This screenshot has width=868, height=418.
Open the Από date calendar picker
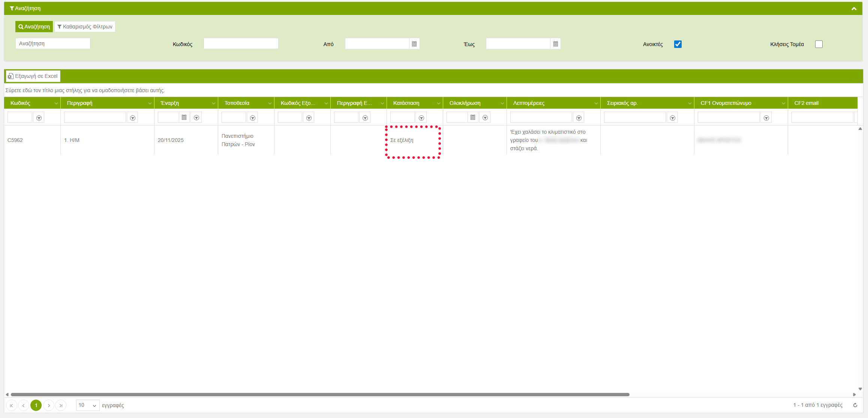tap(414, 44)
